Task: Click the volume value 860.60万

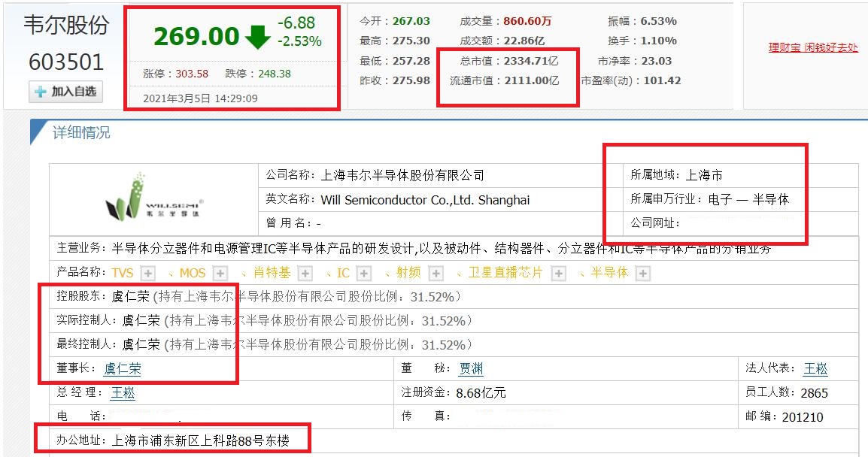Action: point(527,21)
